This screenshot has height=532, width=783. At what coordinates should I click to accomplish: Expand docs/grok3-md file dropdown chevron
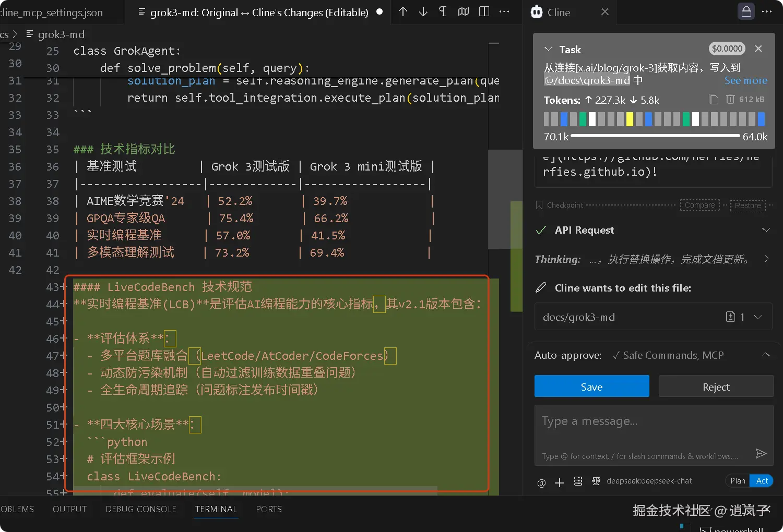[x=758, y=317]
